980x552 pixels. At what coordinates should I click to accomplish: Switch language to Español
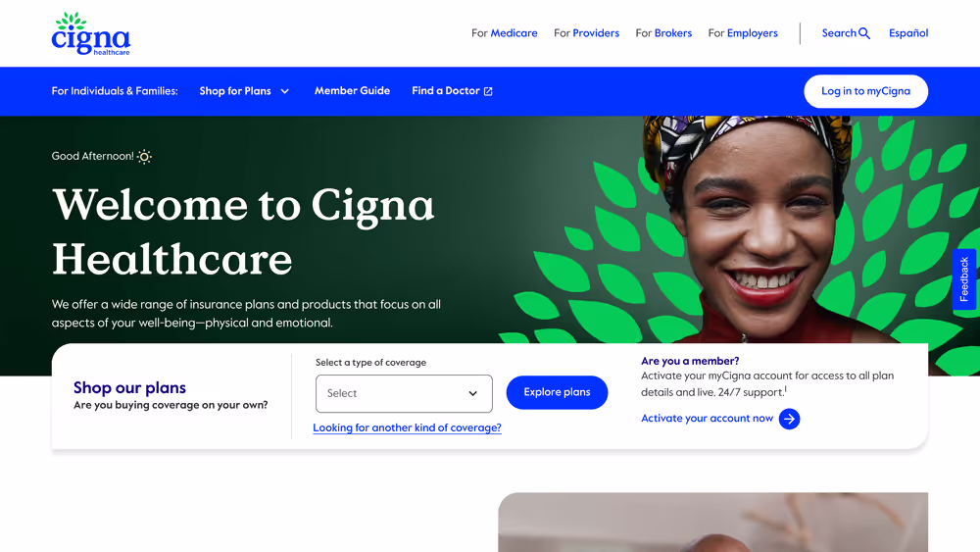pyautogui.click(x=908, y=33)
